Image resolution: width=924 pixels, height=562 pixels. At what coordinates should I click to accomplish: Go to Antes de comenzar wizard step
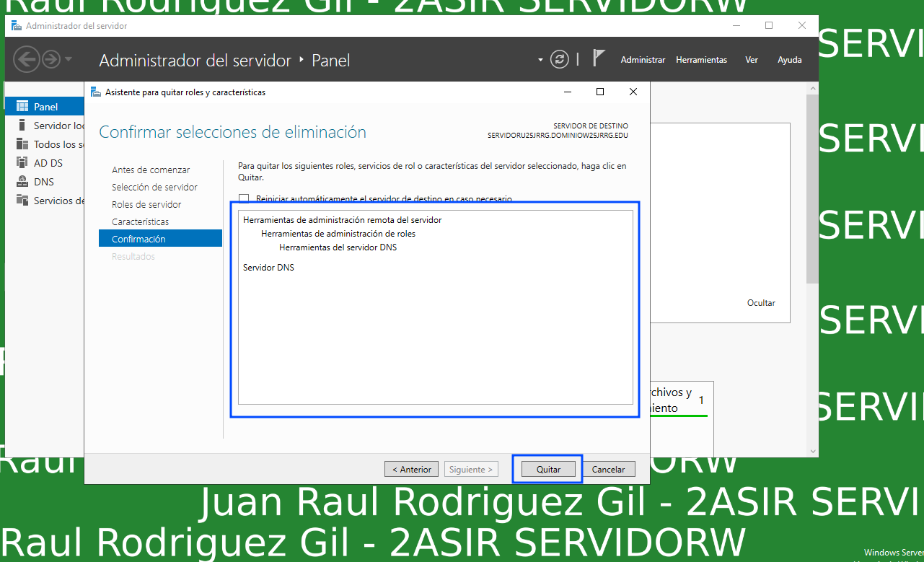click(x=151, y=170)
